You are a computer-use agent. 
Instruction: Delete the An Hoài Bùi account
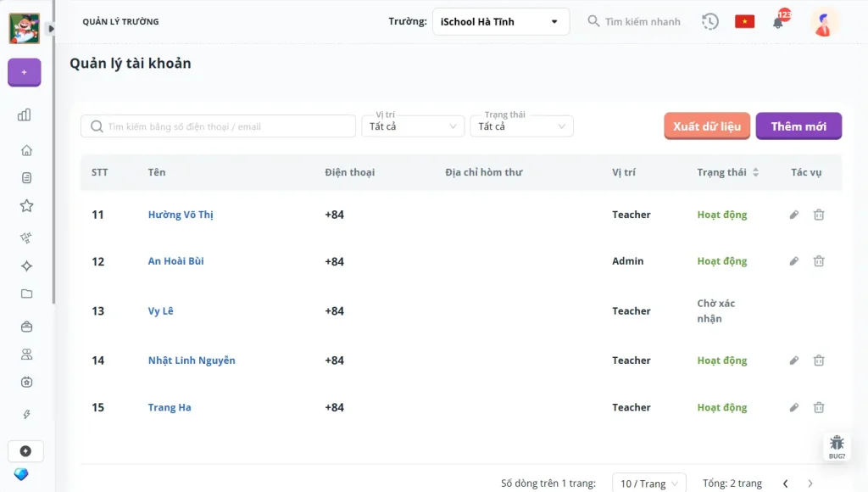[819, 261]
